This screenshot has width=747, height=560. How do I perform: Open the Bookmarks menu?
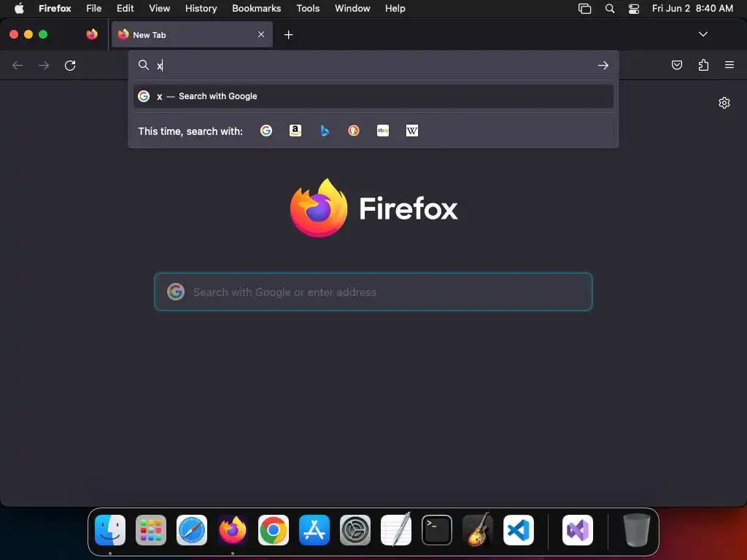[256, 8]
